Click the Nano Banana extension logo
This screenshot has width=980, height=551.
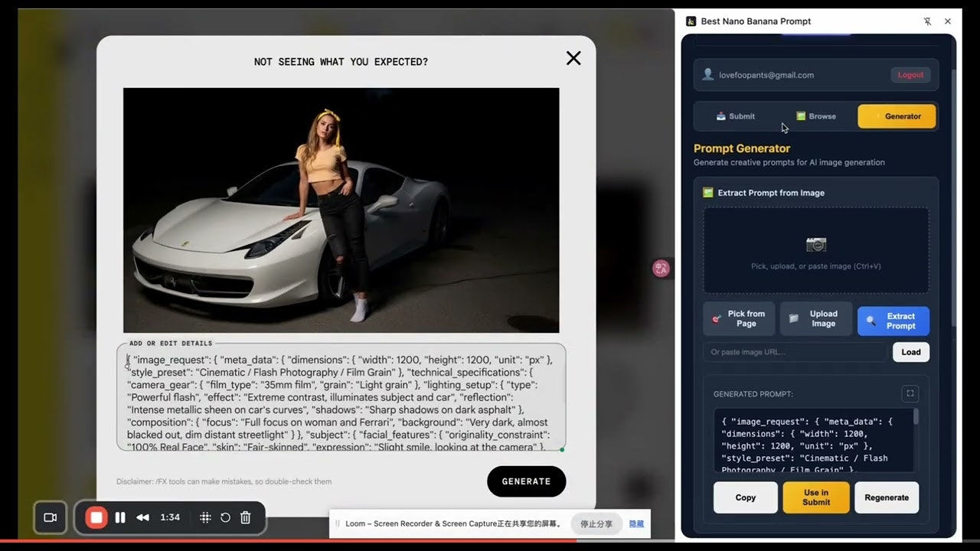pyautogui.click(x=691, y=21)
